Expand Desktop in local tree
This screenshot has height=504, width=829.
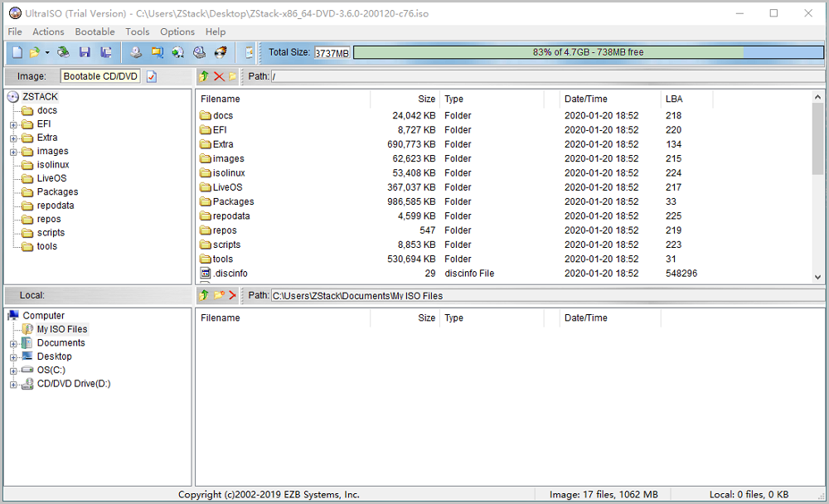(x=13, y=357)
